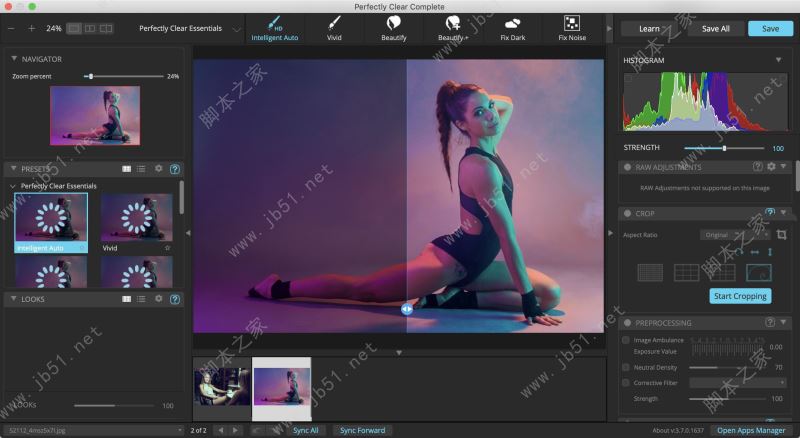Show presets in list view
This screenshot has width=800, height=438.
[141, 168]
